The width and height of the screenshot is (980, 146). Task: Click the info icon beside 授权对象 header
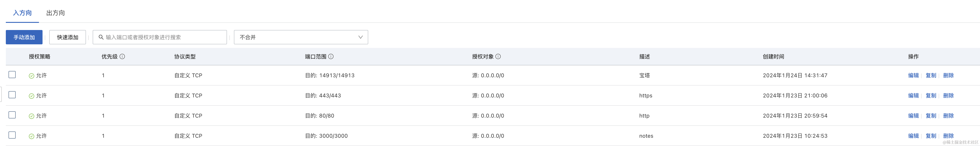point(498,57)
